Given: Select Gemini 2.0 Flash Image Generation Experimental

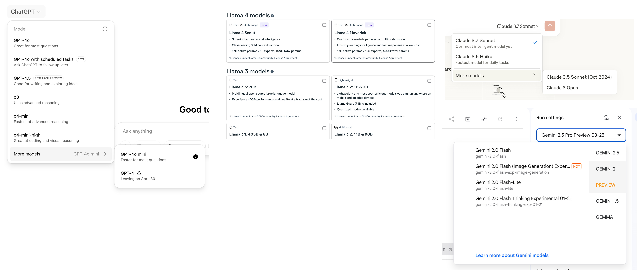Looking at the screenshot, I should (521, 169).
